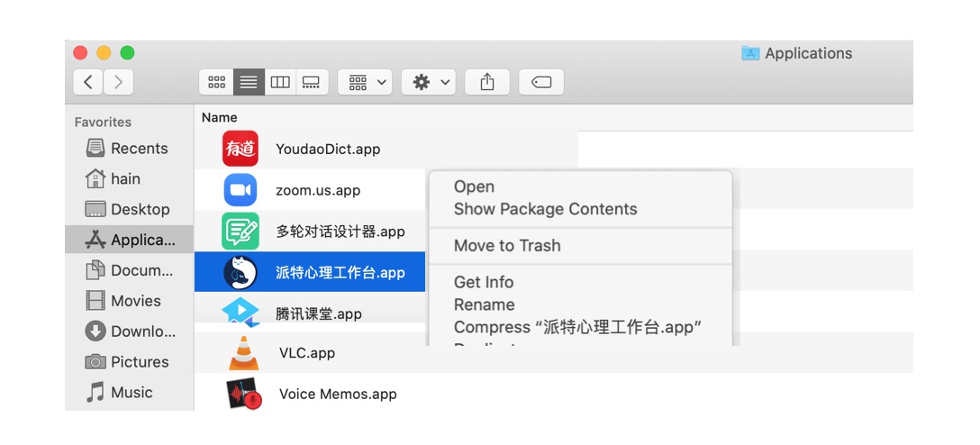The image size is (980, 445).
Task: Open the gear action menu
Action: (429, 82)
